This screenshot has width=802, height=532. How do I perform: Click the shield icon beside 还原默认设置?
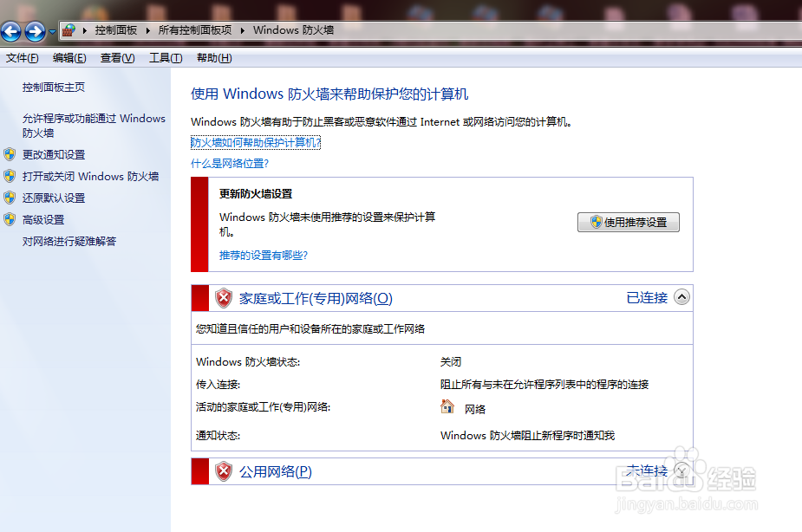pyautogui.click(x=10, y=198)
